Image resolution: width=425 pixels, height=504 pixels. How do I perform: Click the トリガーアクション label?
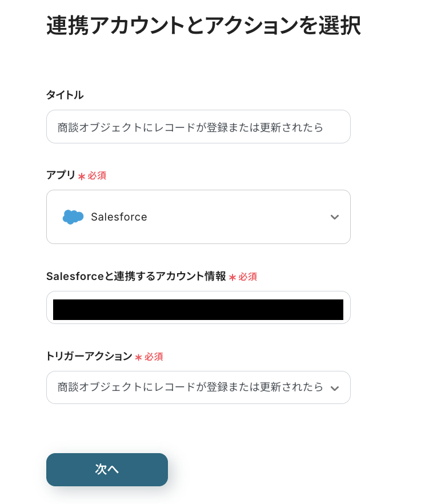(x=89, y=357)
